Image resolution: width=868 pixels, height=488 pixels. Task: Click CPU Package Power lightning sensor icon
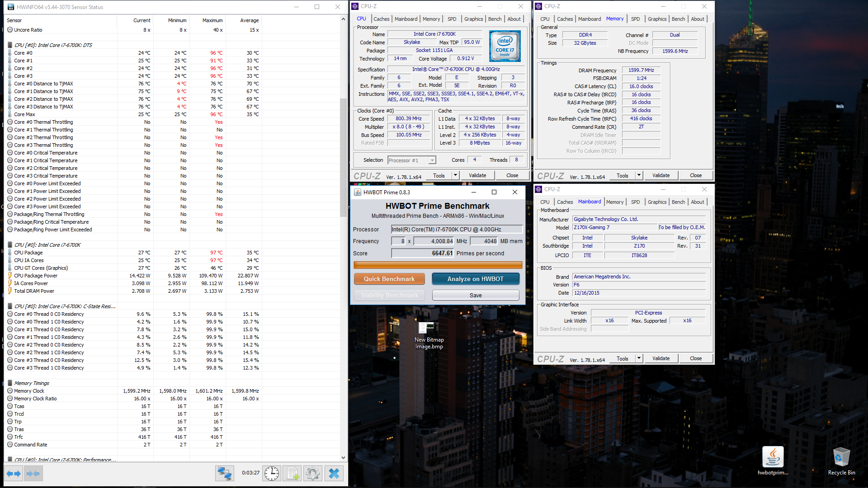click(10, 276)
